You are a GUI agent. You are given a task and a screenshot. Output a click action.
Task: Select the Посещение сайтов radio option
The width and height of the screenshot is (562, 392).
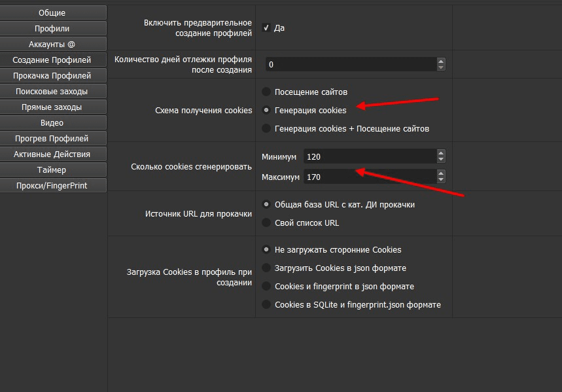tap(266, 92)
